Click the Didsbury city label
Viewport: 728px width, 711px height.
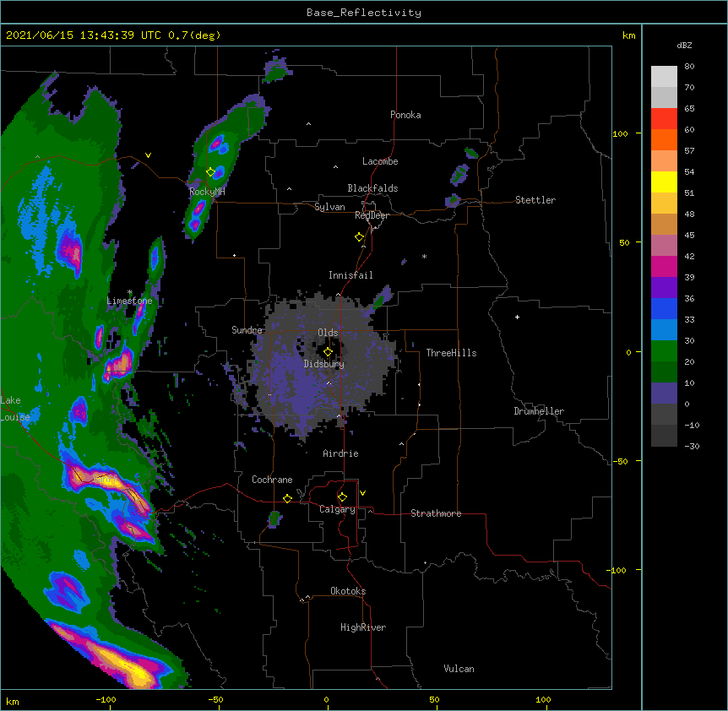[x=323, y=364]
